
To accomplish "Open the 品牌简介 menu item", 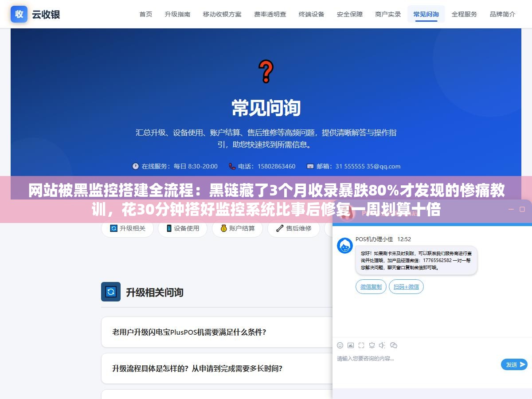I will click(x=503, y=14).
